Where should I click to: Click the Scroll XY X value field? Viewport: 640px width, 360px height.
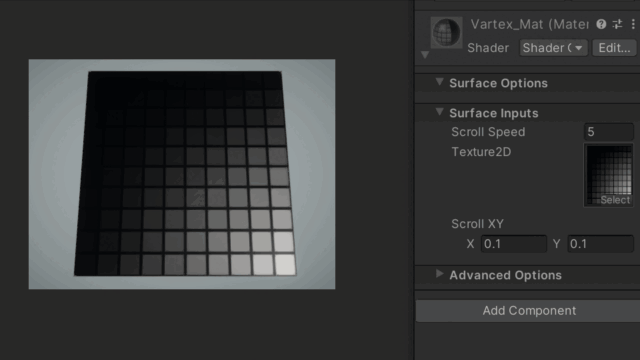click(x=513, y=244)
